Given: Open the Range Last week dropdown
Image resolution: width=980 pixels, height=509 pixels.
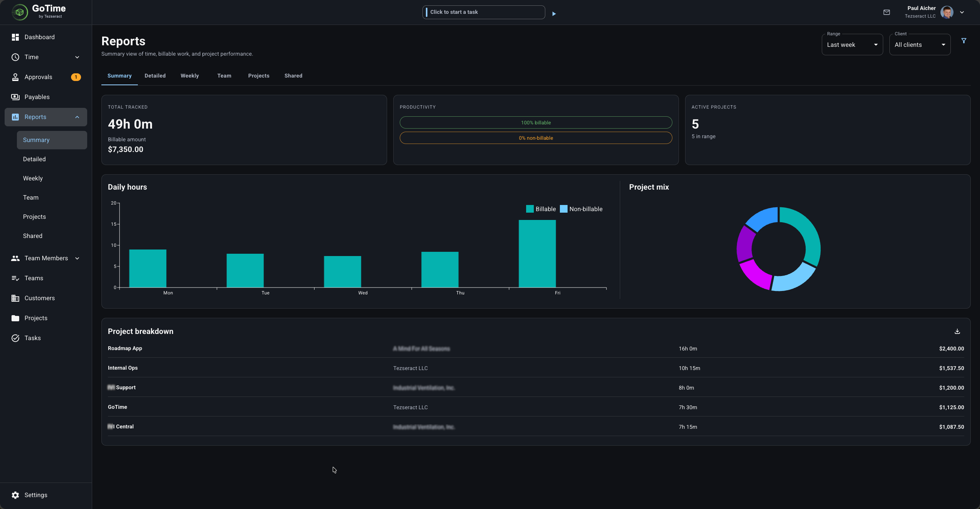Looking at the screenshot, I should click(853, 45).
